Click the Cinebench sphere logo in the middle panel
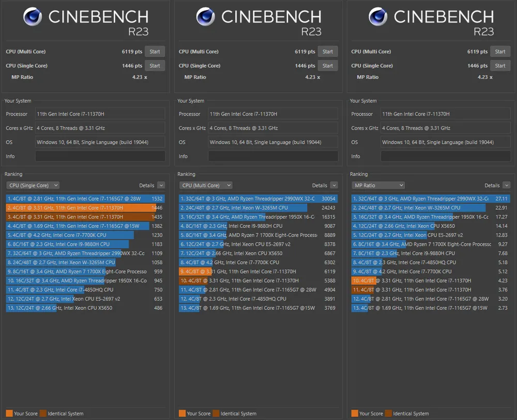Image resolution: width=517 pixels, height=420 pixels. pyautogui.click(x=205, y=17)
